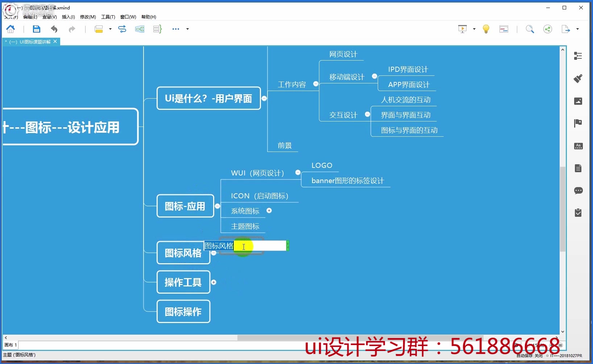Collapse WUI（网页设计）children
This screenshot has width=593, height=364.
coord(298,173)
